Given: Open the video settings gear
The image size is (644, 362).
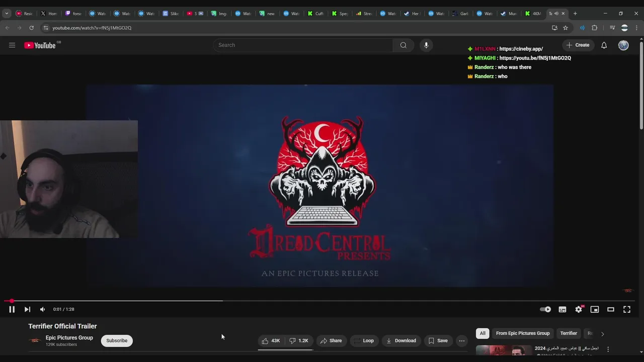Looking at the screenshot, I should pos(579,309).
